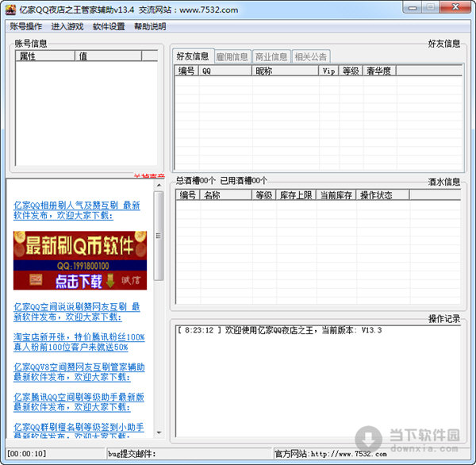Click the 属性 column header
Viewport: 476px width, 465px height.
45,56
